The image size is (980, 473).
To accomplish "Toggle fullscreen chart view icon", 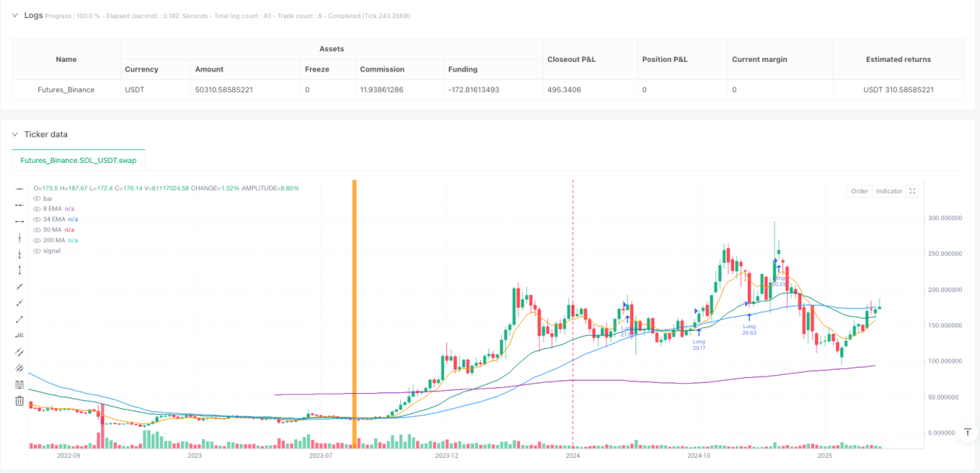I will (913, 191).
